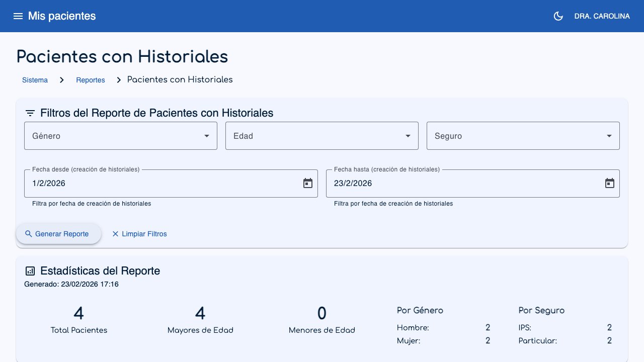Click the Fecha hasta date input field
The width and height of the screenshot is (644, 362).
pyautogui.click(x=453, y=183)
